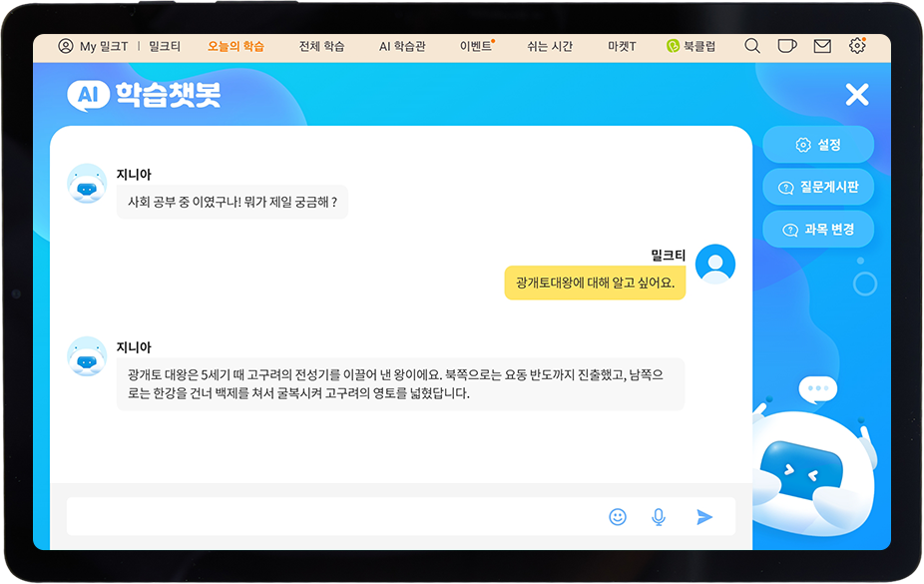This screenshot has width=924, height=584.
Task: Click 지니아 avatar beside first message
Action: [87, 184]
